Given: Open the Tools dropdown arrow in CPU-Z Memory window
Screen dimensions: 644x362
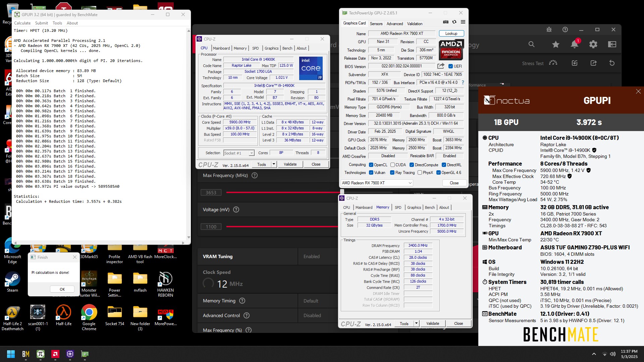Looking at the screenshot, I should point(416,323).
